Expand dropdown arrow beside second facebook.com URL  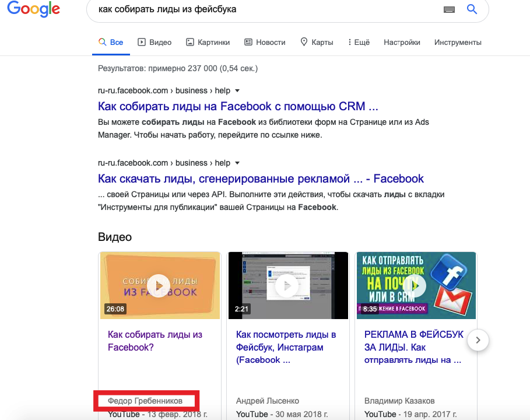[x=237, y=163]
